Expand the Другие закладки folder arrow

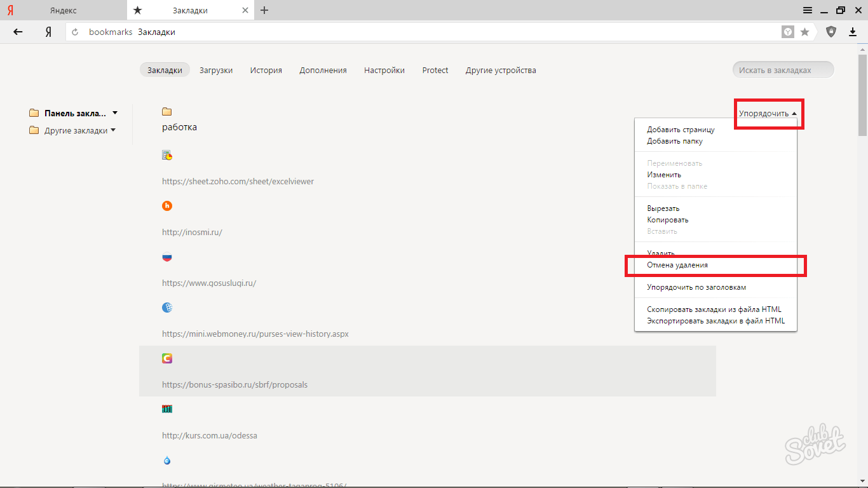coord(113,130)
